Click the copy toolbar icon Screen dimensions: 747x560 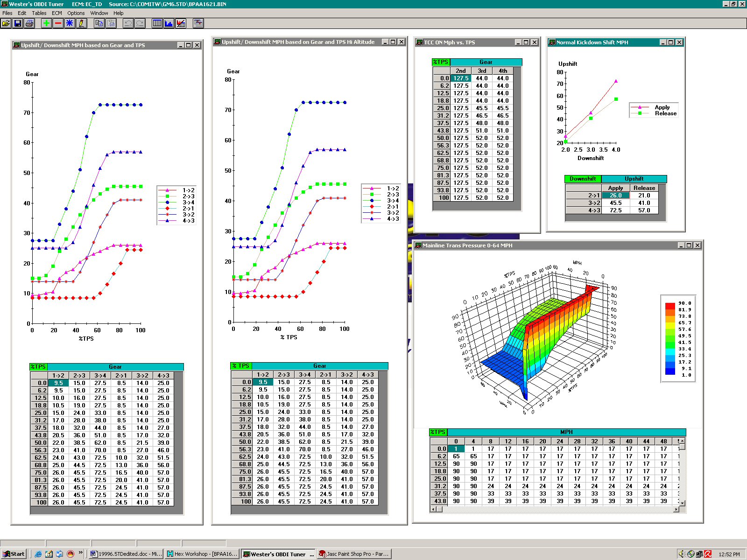pyautogui.click(x=99, y=23)
